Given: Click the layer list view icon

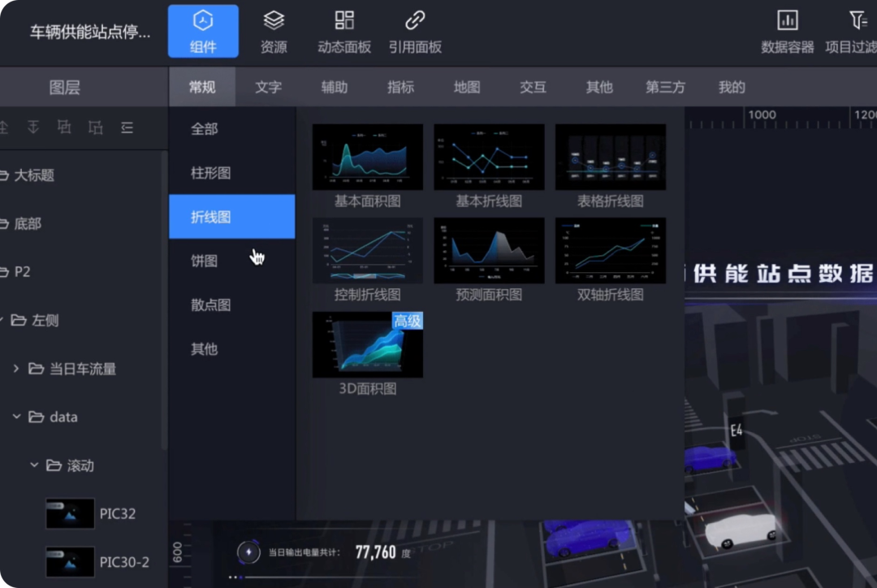Looking at the screenshot, I should [x=127, y=128].
